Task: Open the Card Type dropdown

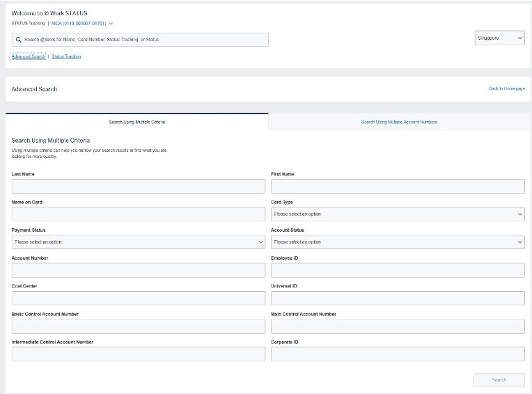Action: pos(397,214)
